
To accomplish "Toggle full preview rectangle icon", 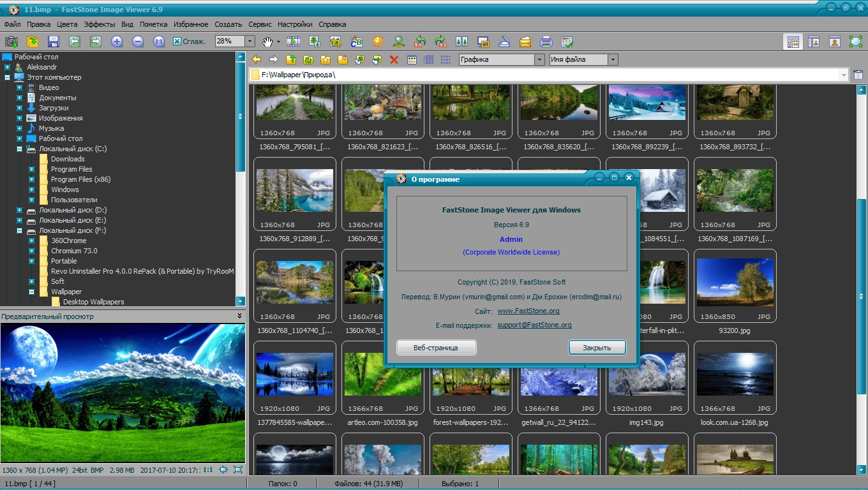I will (238, 470).
